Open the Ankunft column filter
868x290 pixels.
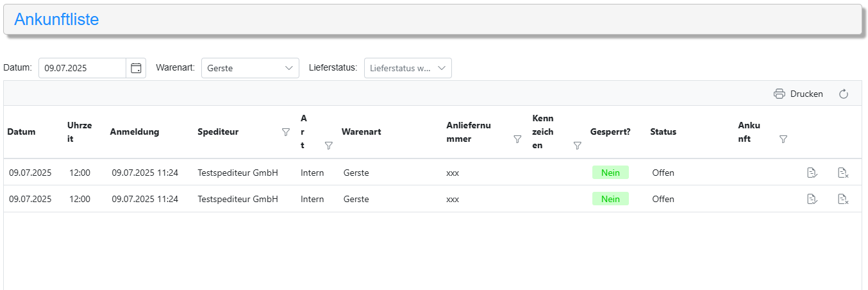pos(783,139)
